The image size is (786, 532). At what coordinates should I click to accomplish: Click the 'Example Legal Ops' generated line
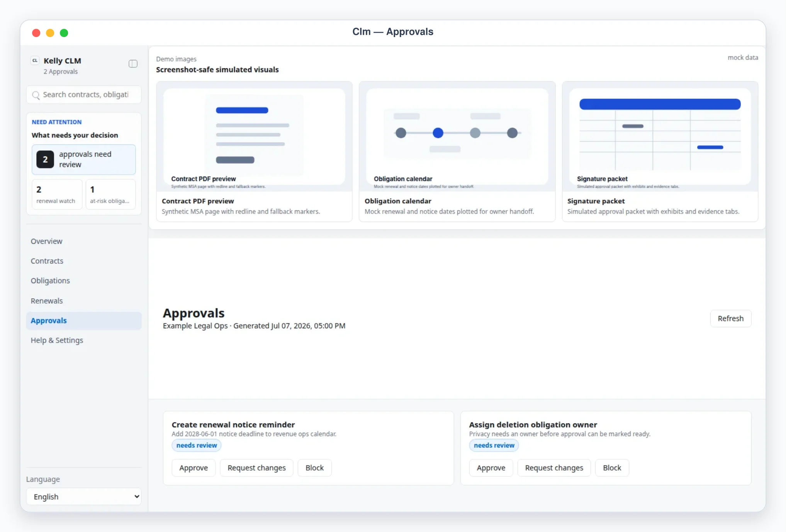254,326
